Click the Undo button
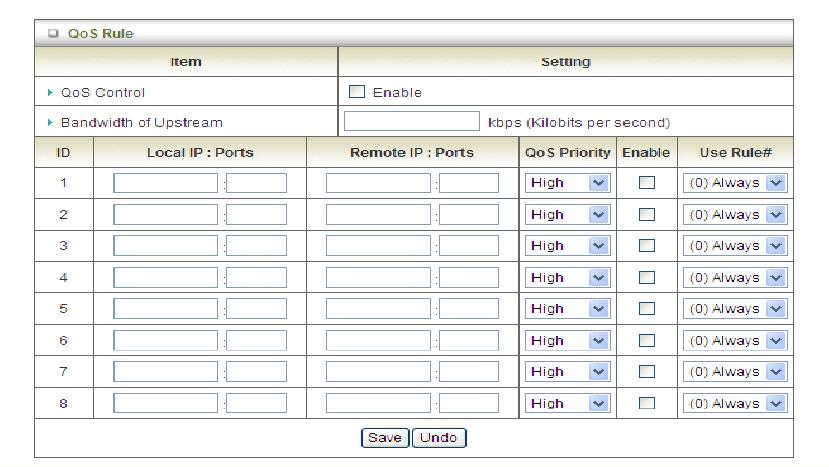 click(439, 438)
